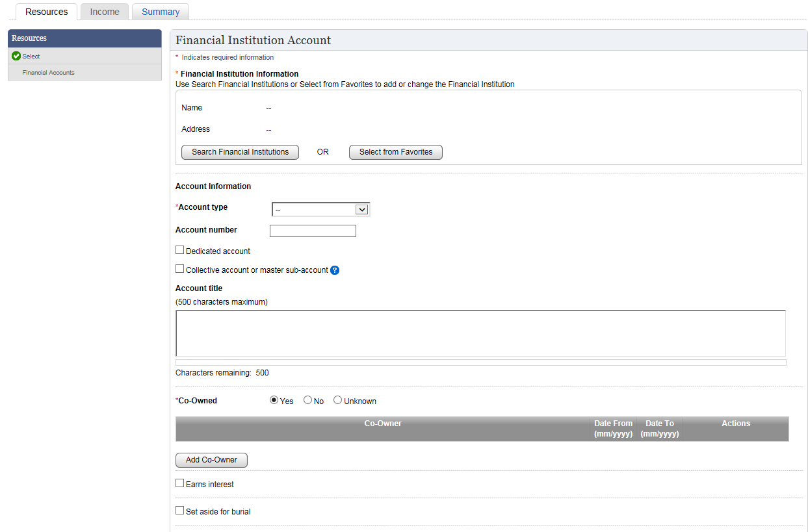This screenshot has height=532, width=808.
Task: Expand the Account type dropdown
Action: [320, 209]
